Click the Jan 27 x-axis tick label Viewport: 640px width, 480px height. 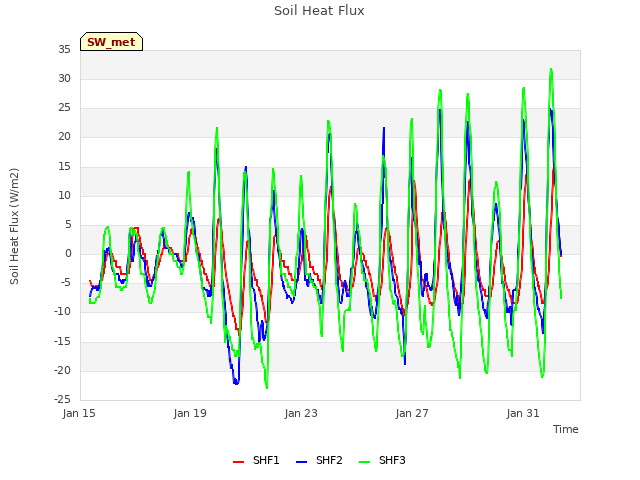[412, 413]
